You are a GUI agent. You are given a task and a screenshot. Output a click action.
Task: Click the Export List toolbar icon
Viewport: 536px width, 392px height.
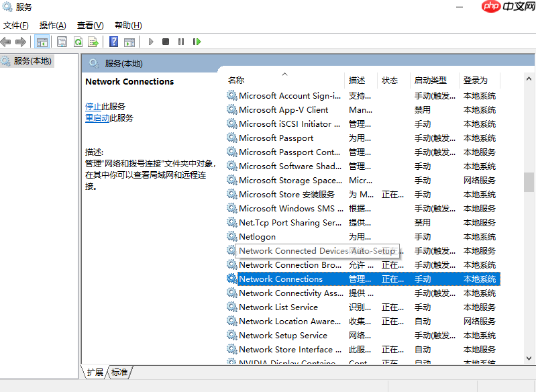(x=93, y=42)
